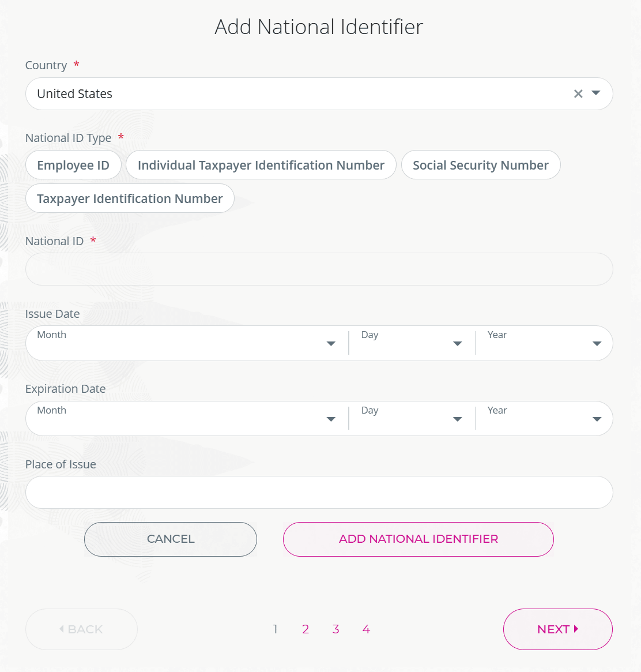Click the National ID input field

tap(319, 269)
